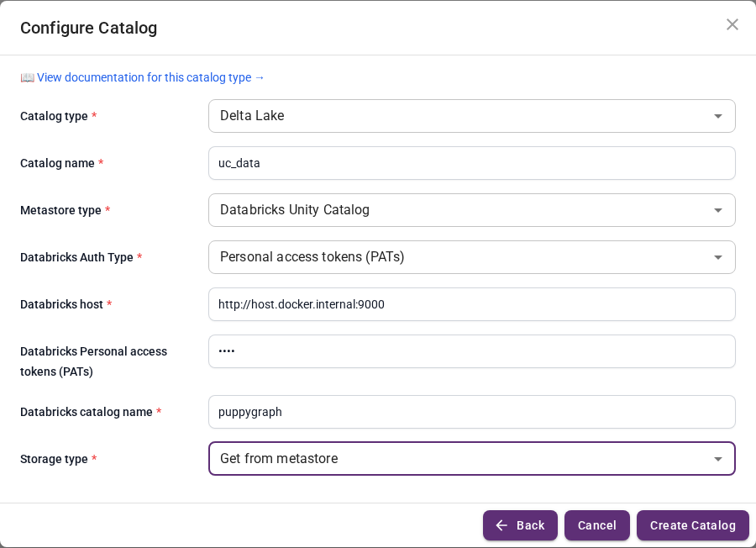Click Create Catalog button
The height and width of the screenshot is (548, 756).
click(x=693, y=525)
